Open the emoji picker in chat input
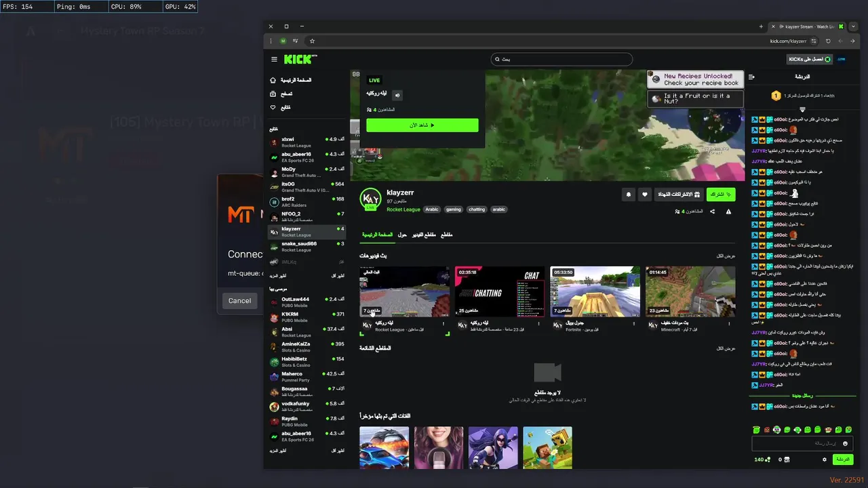 (x=845, y=443)
